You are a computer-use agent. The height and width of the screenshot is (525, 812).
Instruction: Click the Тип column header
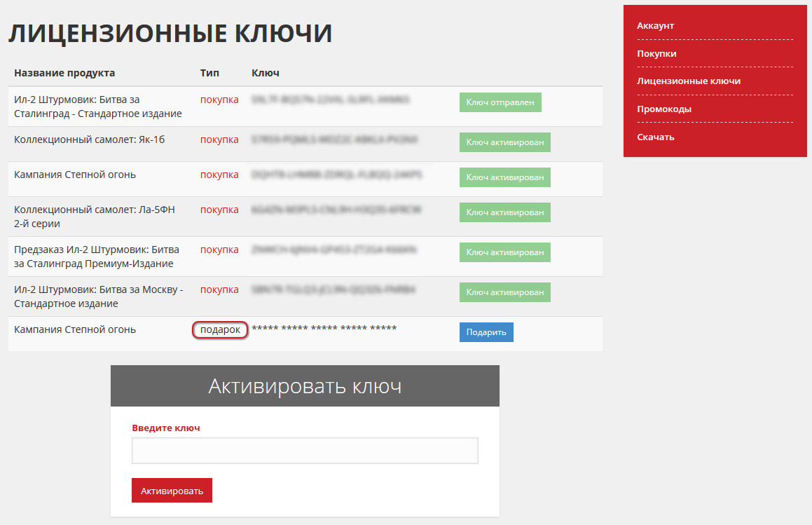click(x=209, y=73)
